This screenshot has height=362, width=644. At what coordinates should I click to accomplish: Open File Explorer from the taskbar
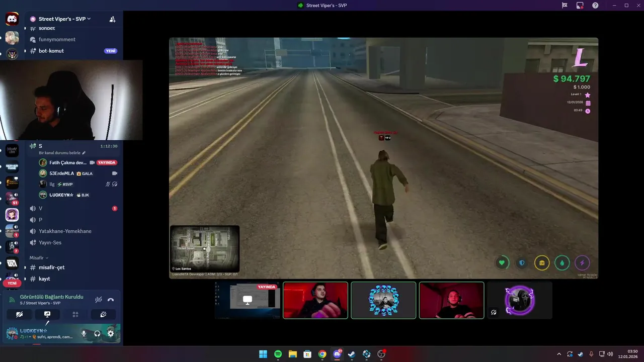coord(292,354)
